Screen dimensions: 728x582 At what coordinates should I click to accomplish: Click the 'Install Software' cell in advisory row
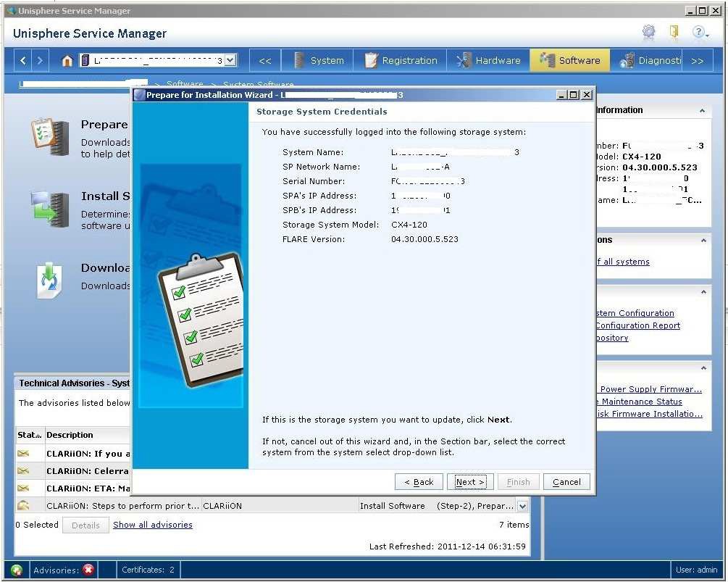click(393, 506)
